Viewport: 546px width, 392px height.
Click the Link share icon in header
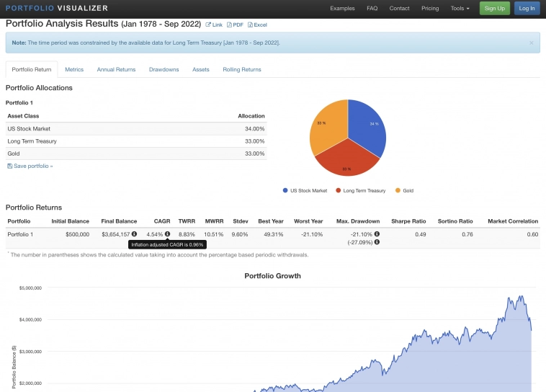point(209,24)
